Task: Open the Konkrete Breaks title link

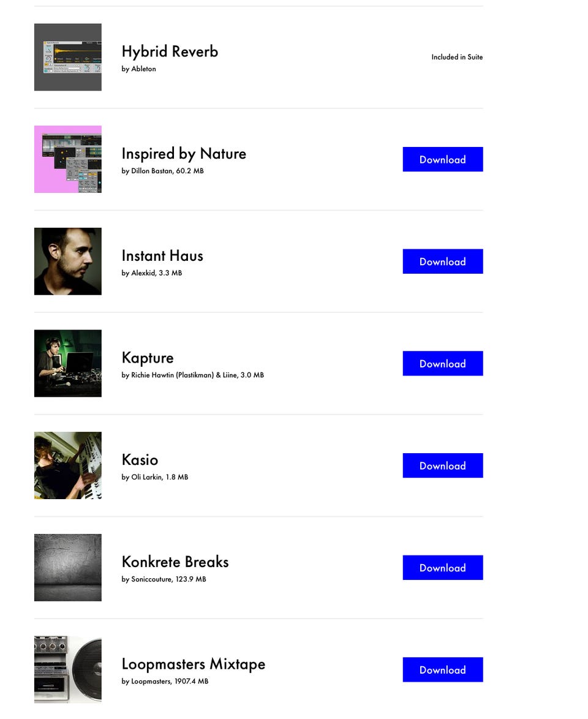Action: (x=175, y=562)
